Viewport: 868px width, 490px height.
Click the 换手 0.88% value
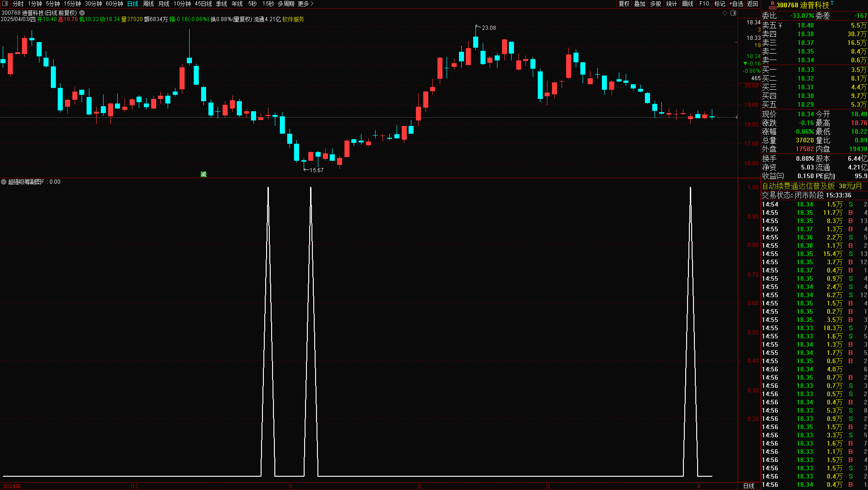805,158
